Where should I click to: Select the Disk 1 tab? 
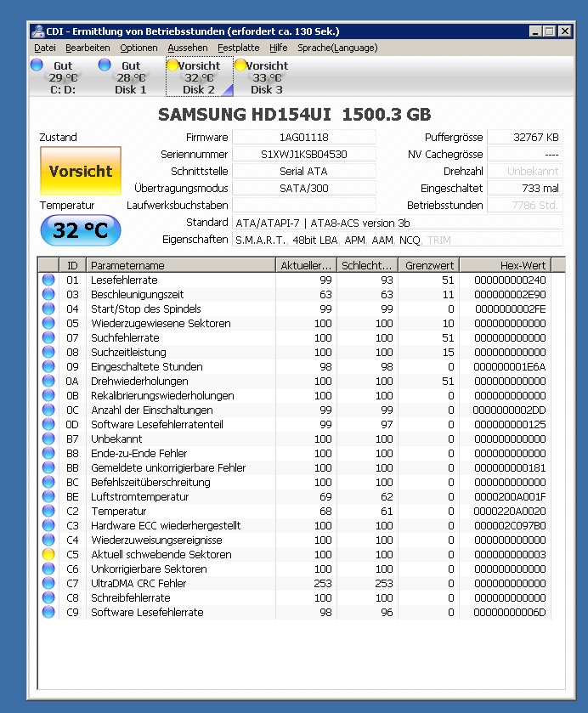(131, 76)
